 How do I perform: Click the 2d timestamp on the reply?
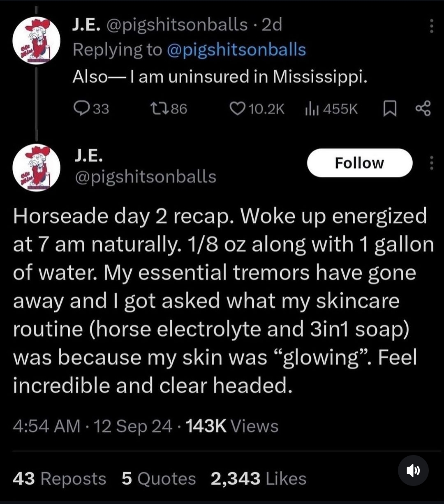coord(272,25)
